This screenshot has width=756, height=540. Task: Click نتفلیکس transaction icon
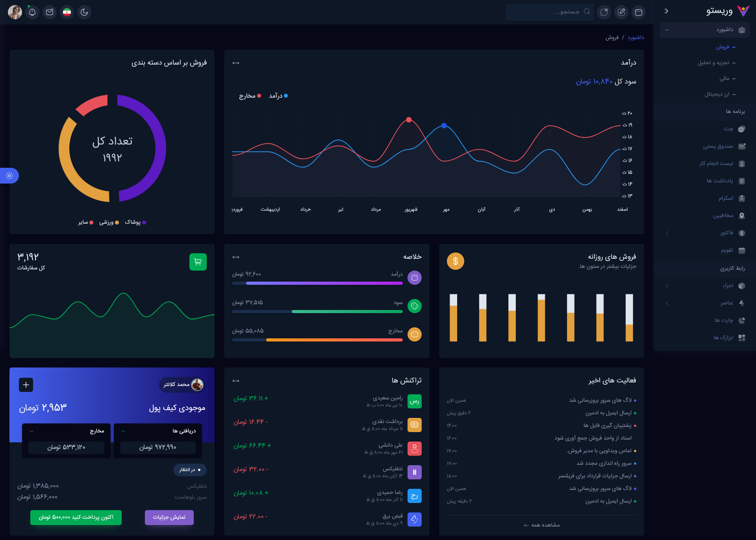point(415,472)
